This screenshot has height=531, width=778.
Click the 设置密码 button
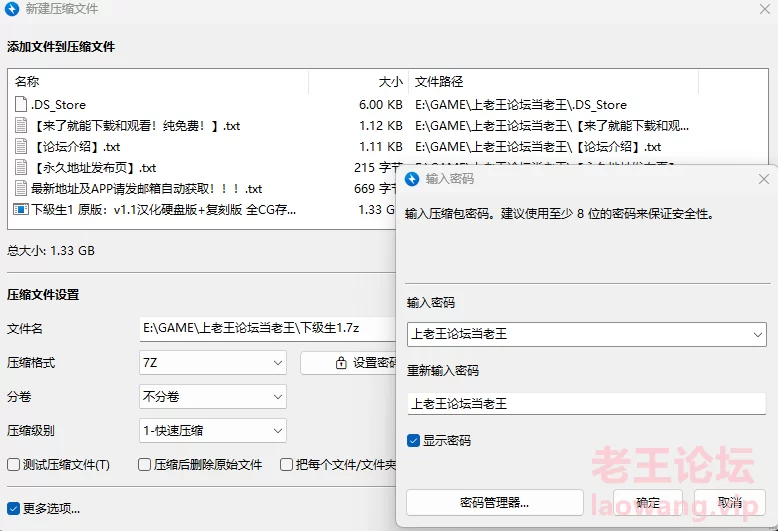click(348, 363)
